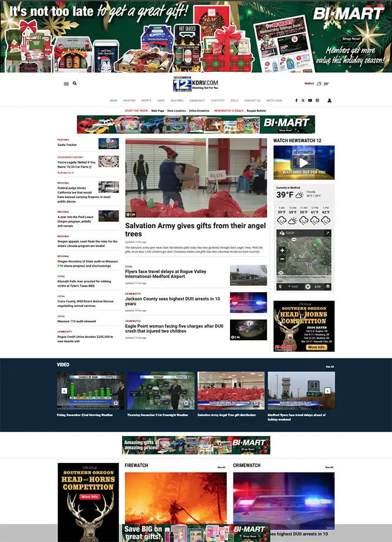Open the WATCH NOW navigation item
This screenshot has width=392, height=542.
[274, 101]
